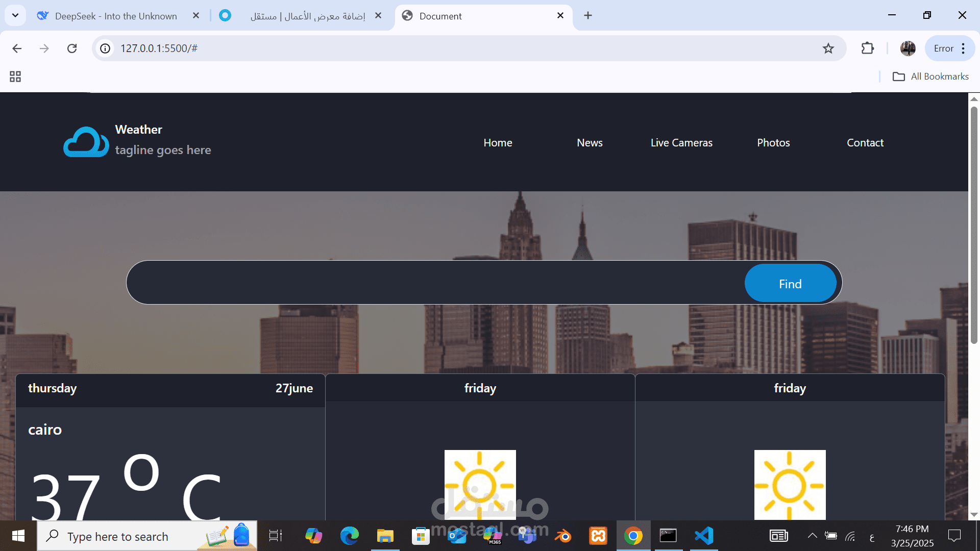The height and width of the screenshot is (551, 980).
Task: Launch Visual Studio Code from taskbar
Action: [x=704, y=536]
